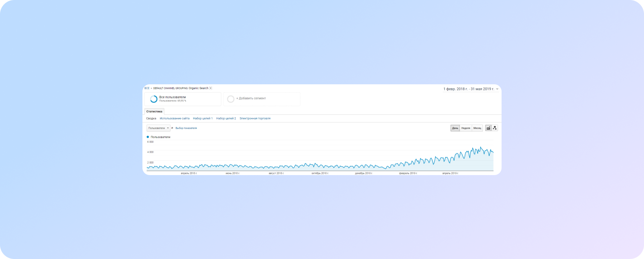The image size is (644, 259).
Task: Click the 'Все пользователи' segment donut icon
Action: coord(154,99)
